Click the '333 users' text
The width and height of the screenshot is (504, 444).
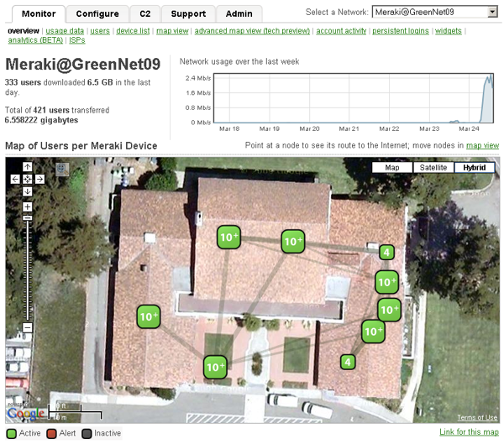[x=23, y=82]
